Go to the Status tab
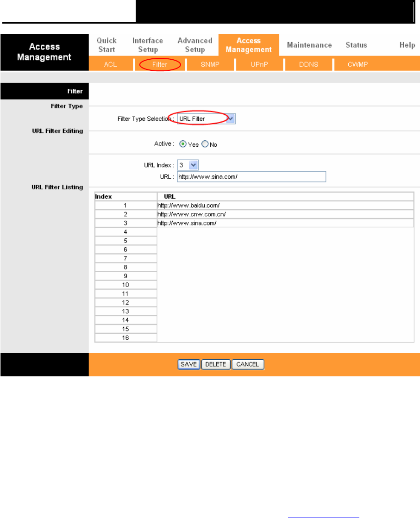 (356, 45)
